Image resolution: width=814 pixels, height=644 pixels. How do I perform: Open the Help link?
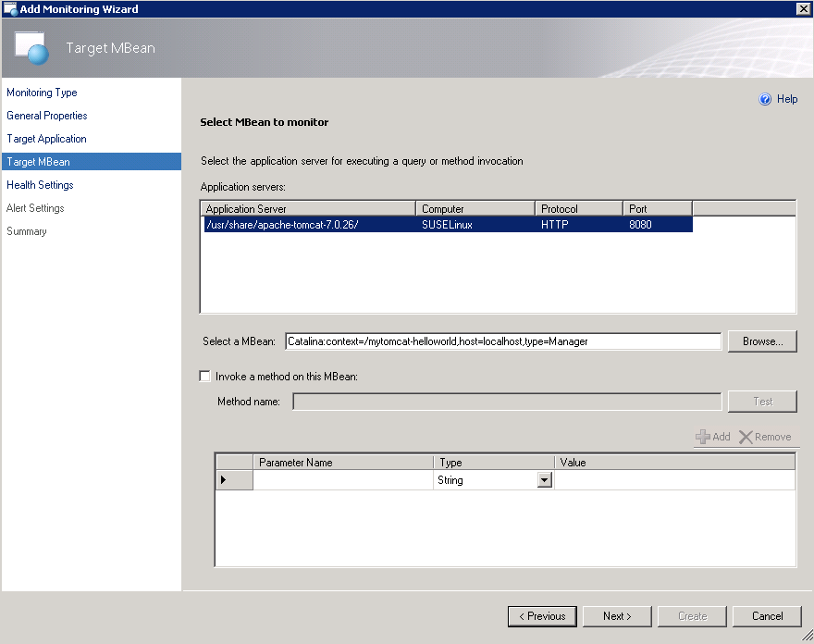click(787, 99)
